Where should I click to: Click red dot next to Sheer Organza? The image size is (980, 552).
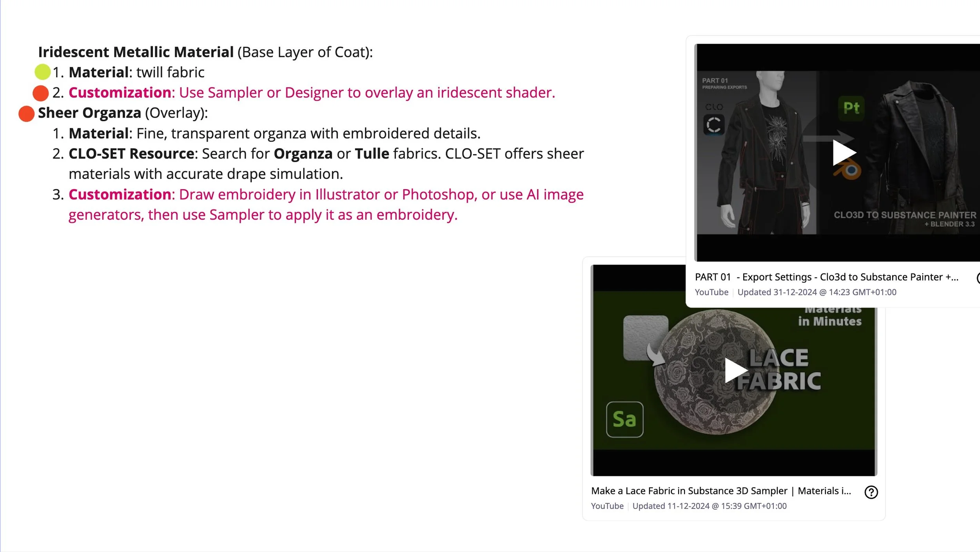tap(26, 114)
